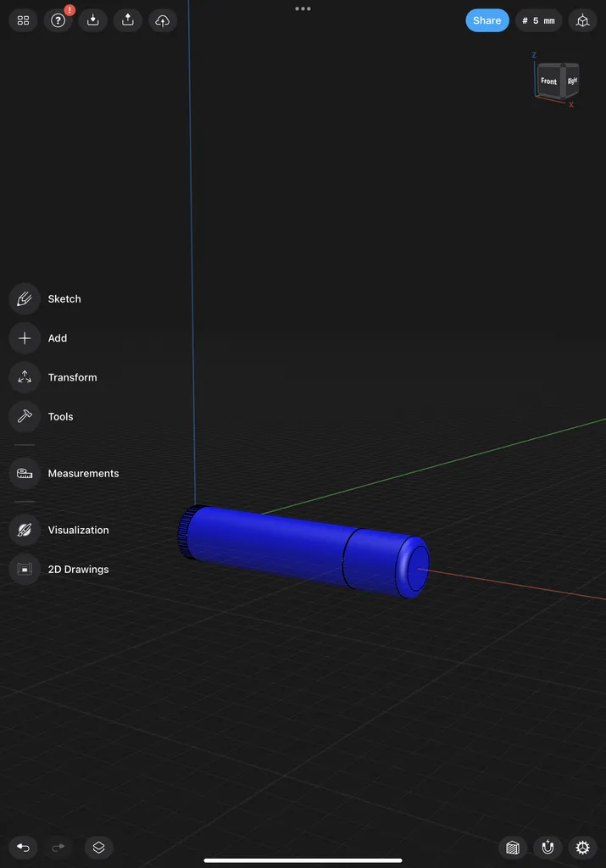
Task: Open the Measurements tape icon
Action: click(25, 473)
